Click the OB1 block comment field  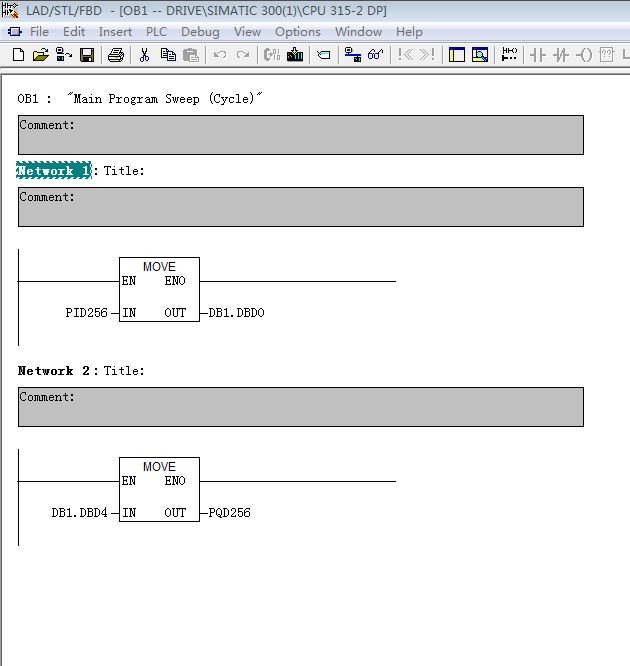pos(301,135)
